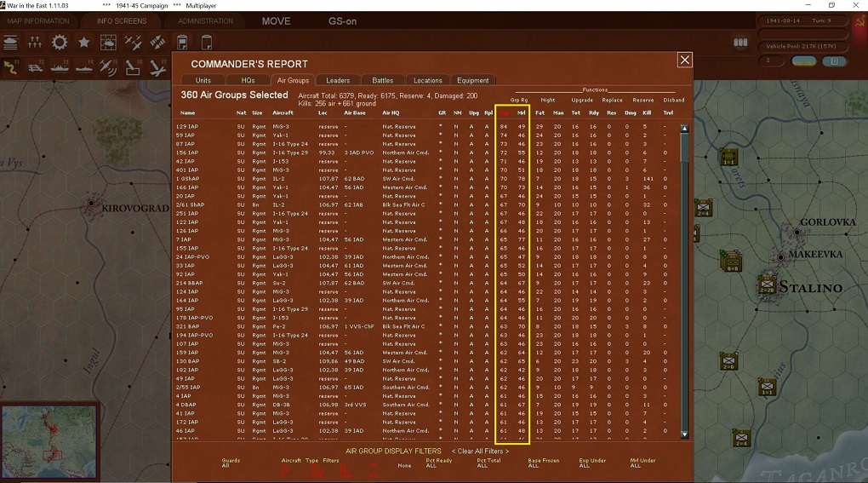Sort list by the Kill column header
Viewport: 868px width, 483px height.
pos(647,113)
